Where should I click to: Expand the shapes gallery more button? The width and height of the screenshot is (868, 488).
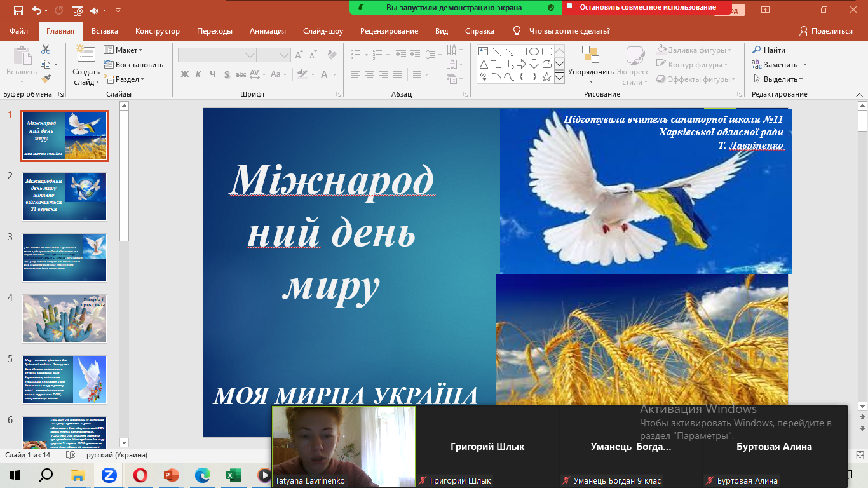559,78
